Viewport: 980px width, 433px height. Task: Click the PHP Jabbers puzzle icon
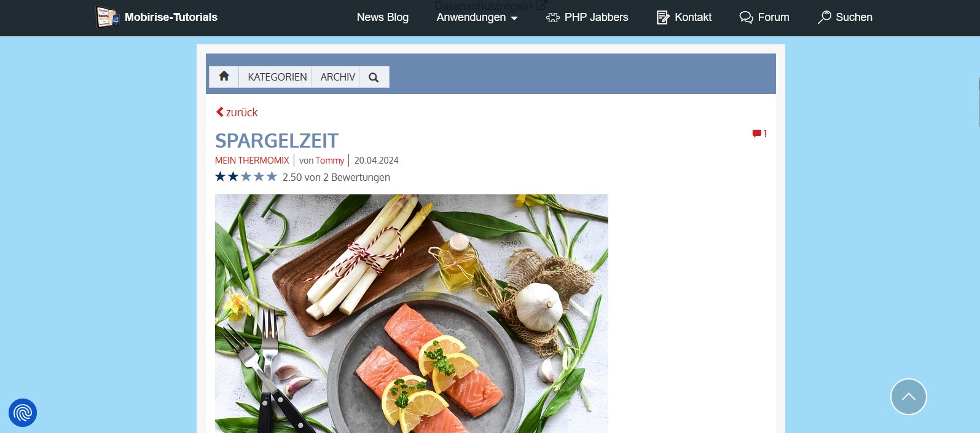[x=553, y=17]
